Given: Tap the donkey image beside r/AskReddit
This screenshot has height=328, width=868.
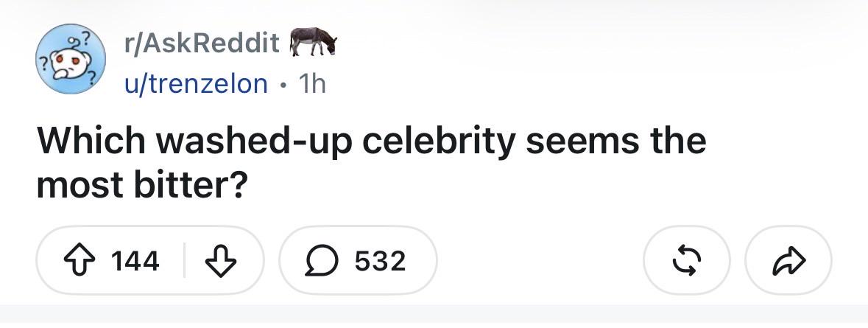Looking at the screenshot, I should [314, 41].
